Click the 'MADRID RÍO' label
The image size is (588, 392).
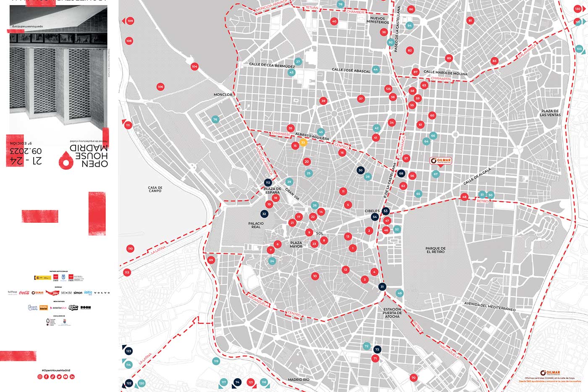coord(299,380)
